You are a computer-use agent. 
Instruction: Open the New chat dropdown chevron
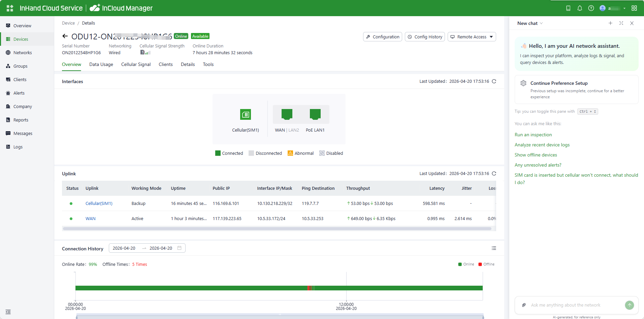[541, 23]
